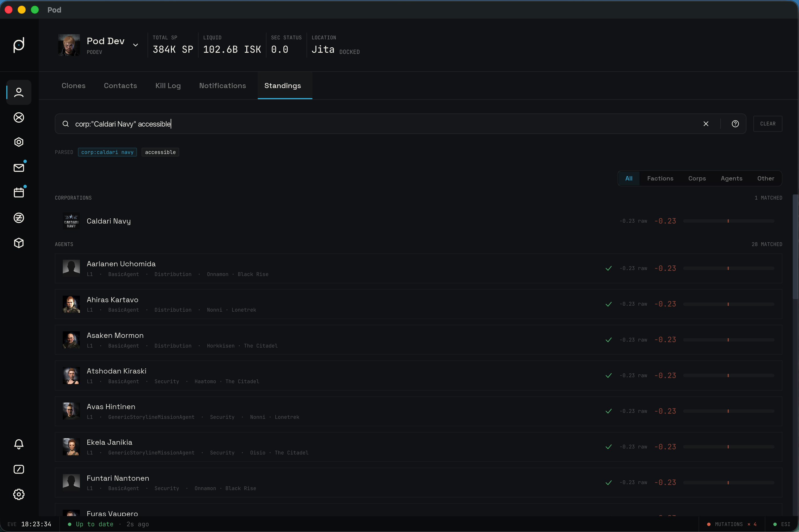Image resolution: width=799 pixels, height=532 pixels.
Task: Open the Settings gear icon
Action: [x=19, y=494]
